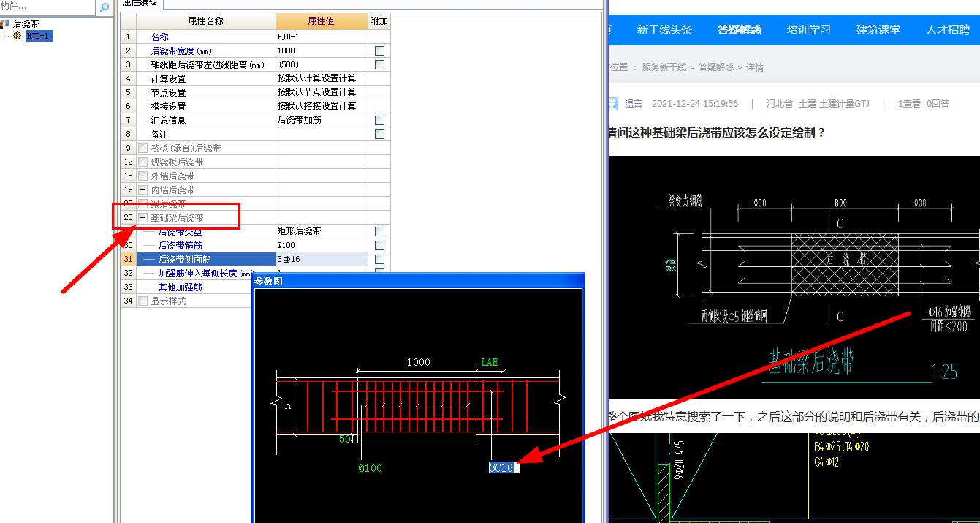Open 培训学习 in the website nav
Screen dimensions: 980x523
(809, 30)
